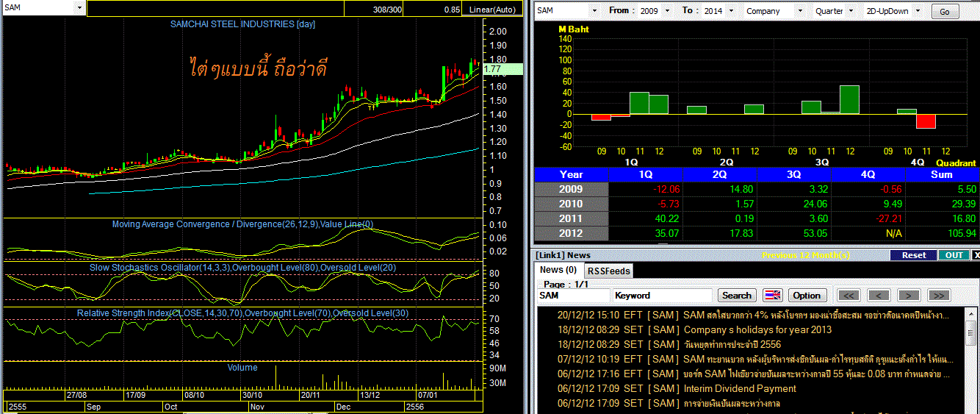Click the SAMCHAI STEEL INDUSTRIES [day] title
The image size is (980, 414).
(242, 24)
